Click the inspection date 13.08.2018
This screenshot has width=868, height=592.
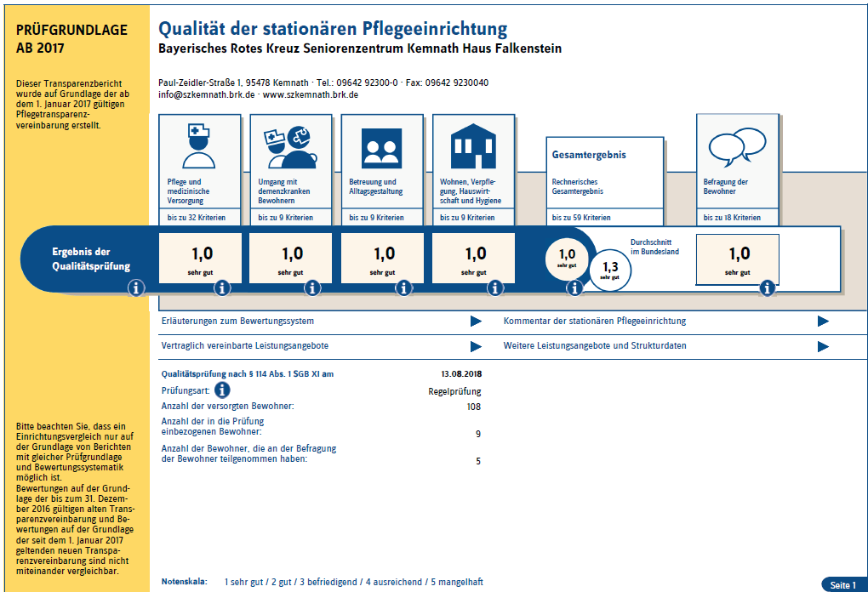[x=461, y=374]
